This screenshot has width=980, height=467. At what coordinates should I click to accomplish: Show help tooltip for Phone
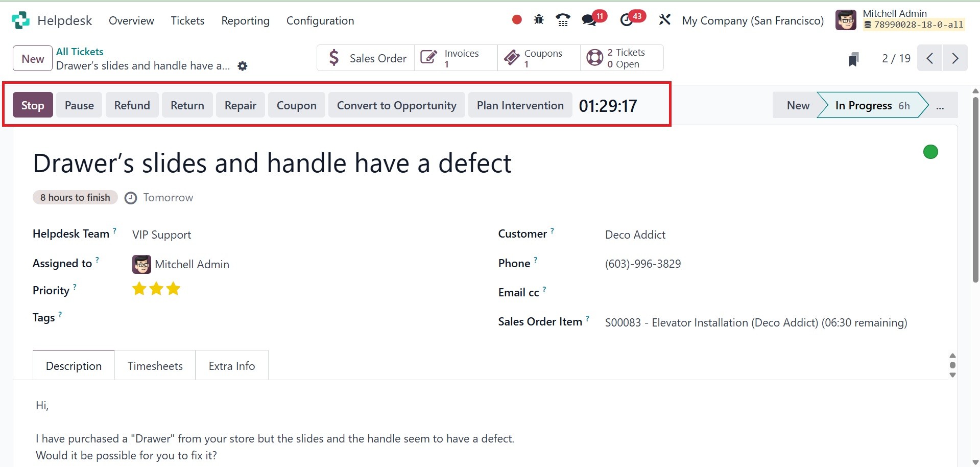click(x=535, y=260)
